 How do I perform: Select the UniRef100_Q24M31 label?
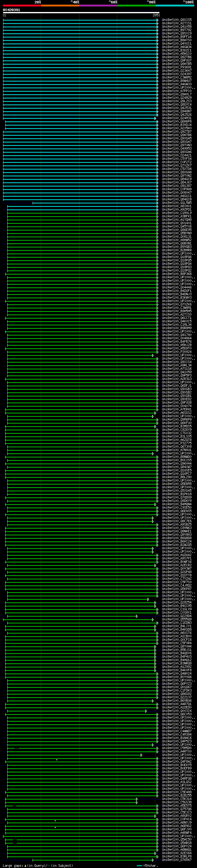[177, 118]
